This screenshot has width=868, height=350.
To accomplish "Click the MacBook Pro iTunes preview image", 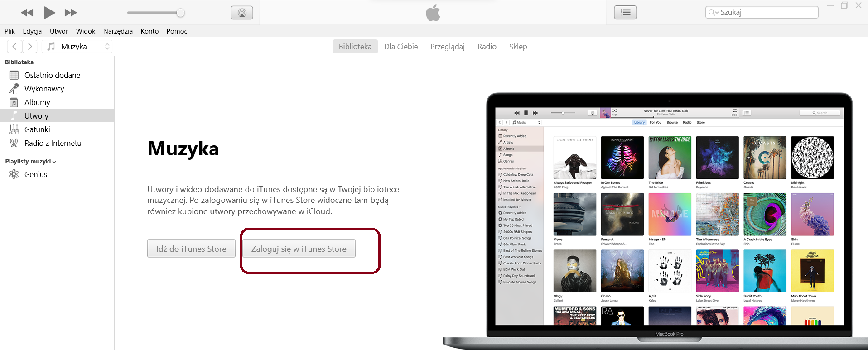I will pos(656,221).
